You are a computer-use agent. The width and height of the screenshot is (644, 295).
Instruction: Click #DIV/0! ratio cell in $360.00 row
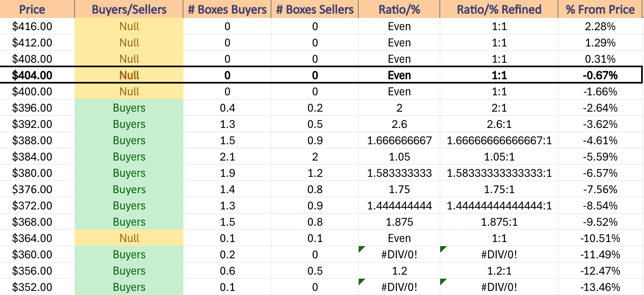tap(399, 255)
